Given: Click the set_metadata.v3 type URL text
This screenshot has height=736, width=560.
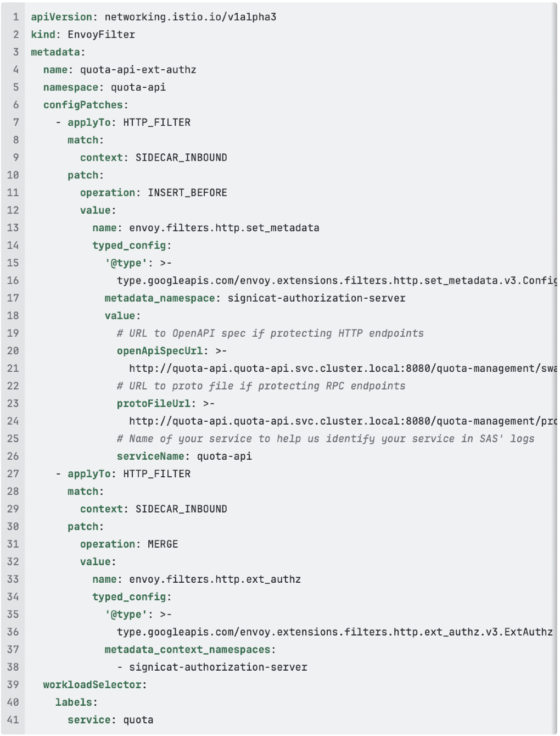Looking at the screenshot, I should 336,281.
